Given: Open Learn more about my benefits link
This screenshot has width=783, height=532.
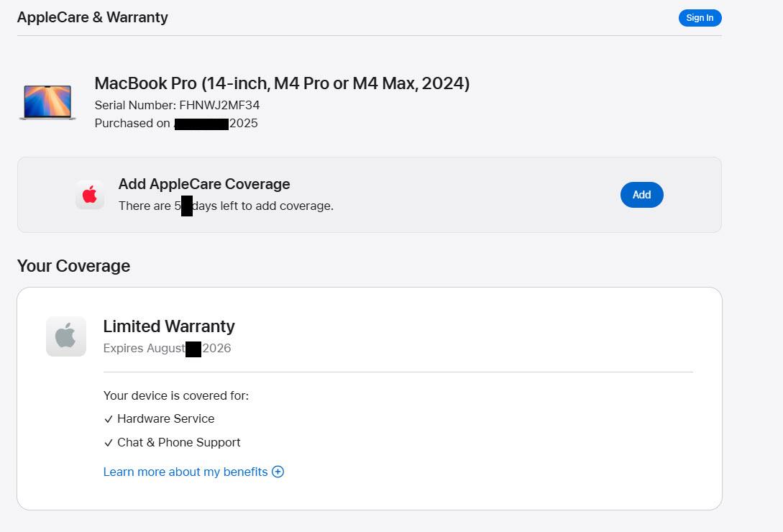Looking at the screenshot, I should [186, 472].
